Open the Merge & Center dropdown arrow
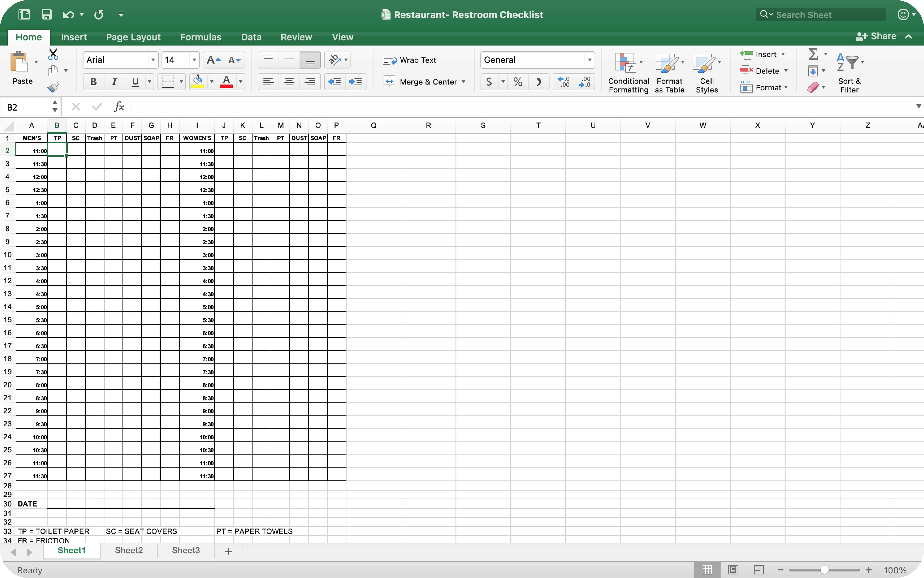 tap(464, 82)
